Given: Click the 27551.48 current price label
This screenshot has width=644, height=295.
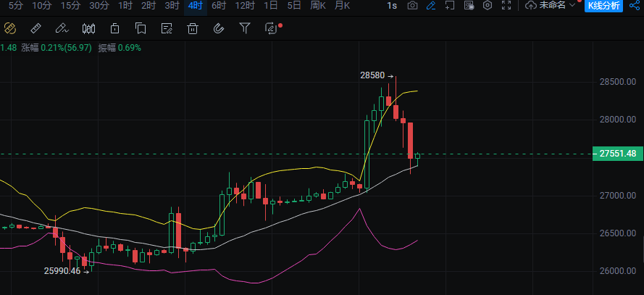Looking at the screenshot, I should [618, 154].
